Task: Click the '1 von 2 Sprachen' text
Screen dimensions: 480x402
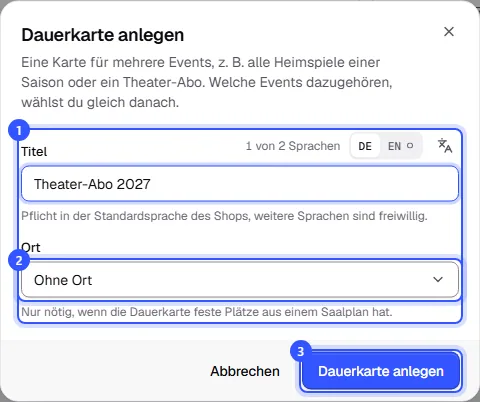Action: click(x=293, y=146)
